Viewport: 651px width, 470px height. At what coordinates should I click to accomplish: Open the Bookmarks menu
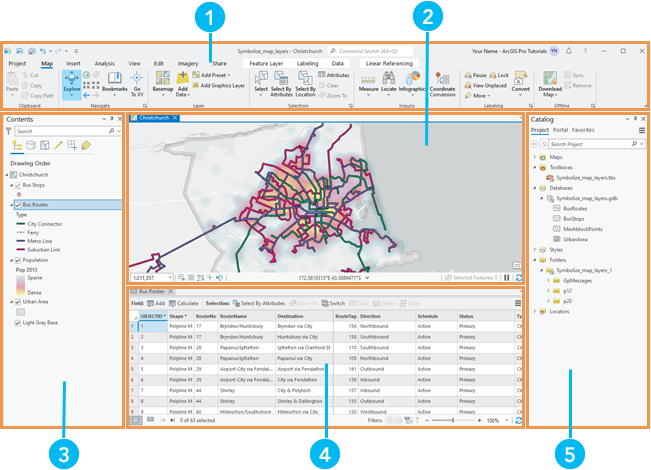pos(115,84)
